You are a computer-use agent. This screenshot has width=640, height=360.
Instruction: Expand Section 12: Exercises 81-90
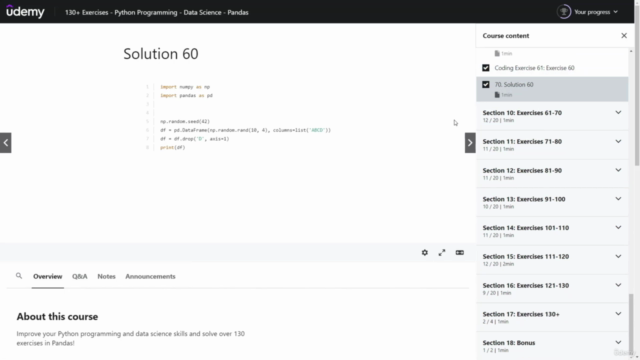[552, 173]
